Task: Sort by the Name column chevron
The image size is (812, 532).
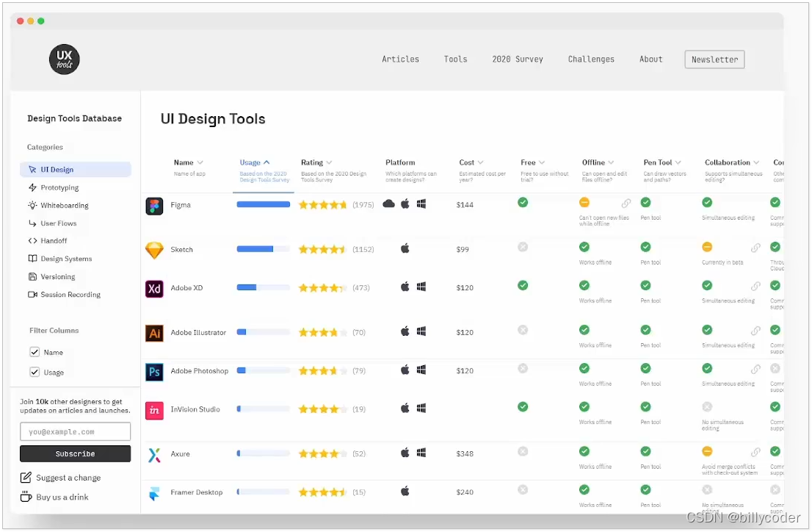Action: pos(200,163)
